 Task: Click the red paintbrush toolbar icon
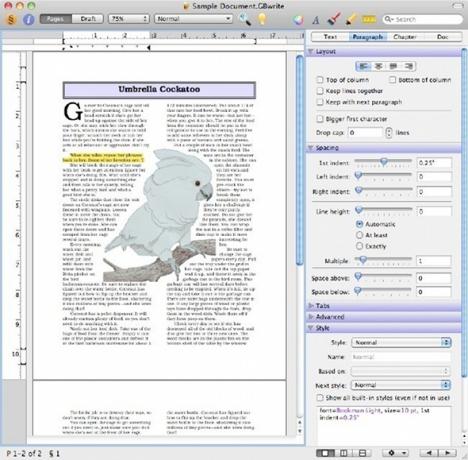point(333,19)
